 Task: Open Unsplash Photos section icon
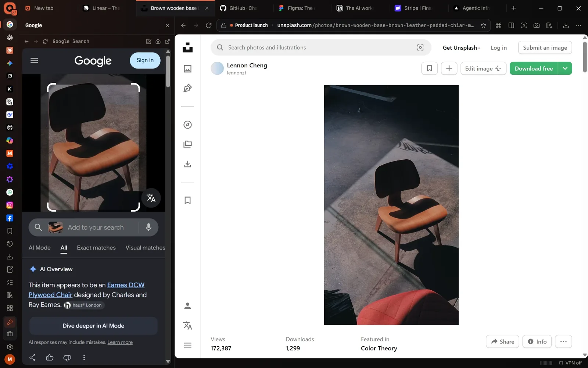point(187,68)
